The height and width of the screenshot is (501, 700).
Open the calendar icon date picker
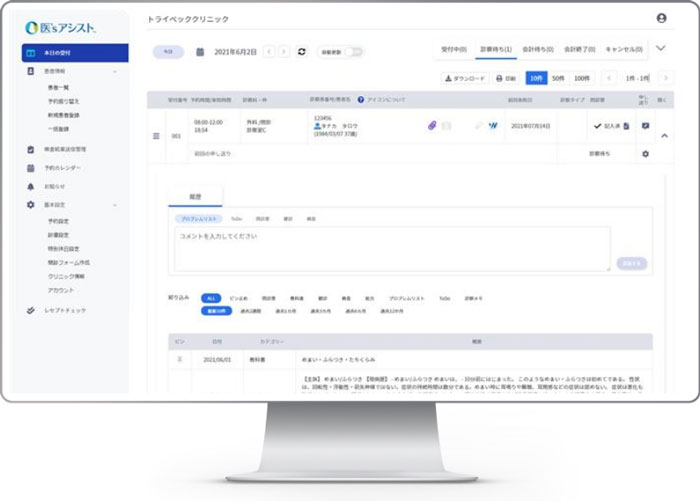pos(200,51)
